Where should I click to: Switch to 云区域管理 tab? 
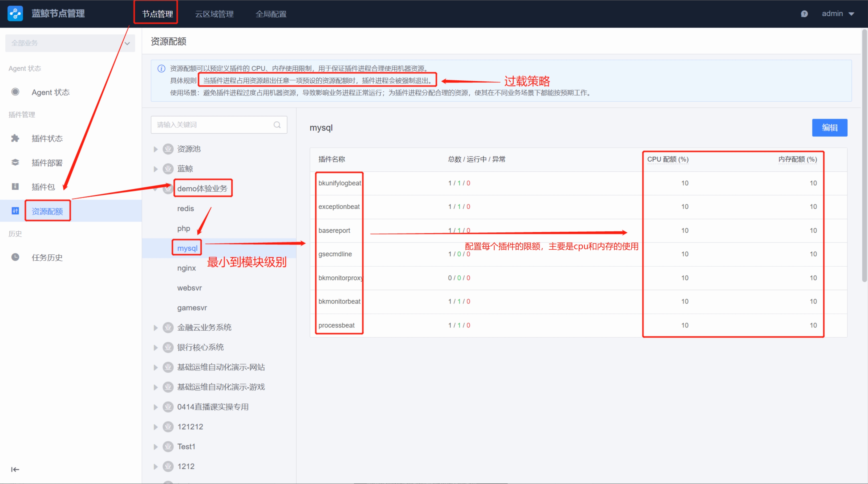[214, 14]
